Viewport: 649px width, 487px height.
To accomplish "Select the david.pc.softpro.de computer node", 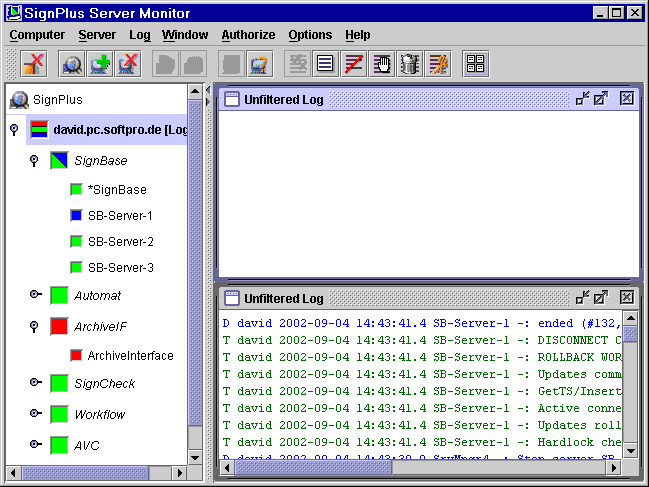I will [x=120, y=130].
